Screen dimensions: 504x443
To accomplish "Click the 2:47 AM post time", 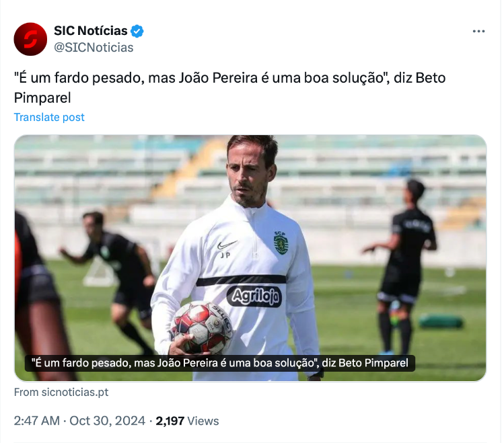I will pyautogui.click(x=37, y=421).
